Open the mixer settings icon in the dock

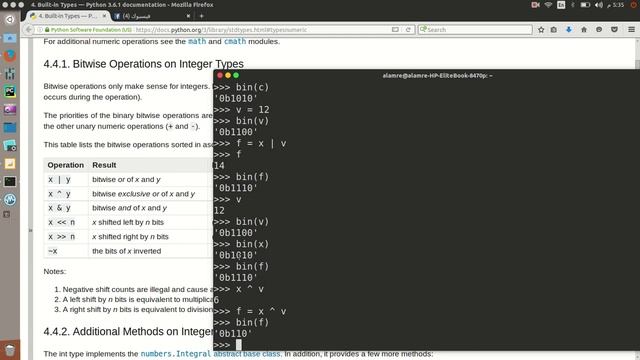point(10,73)
